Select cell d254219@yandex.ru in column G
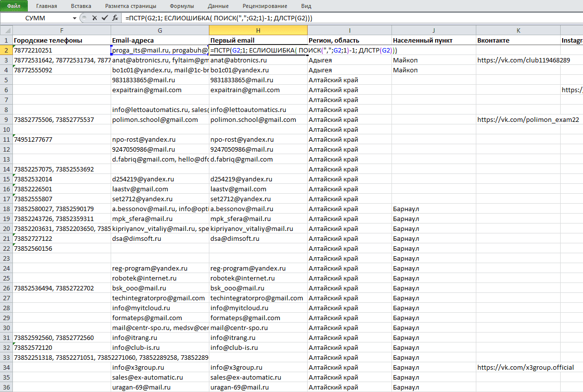This screenshot has height=392, width=583. coord(160,179)
